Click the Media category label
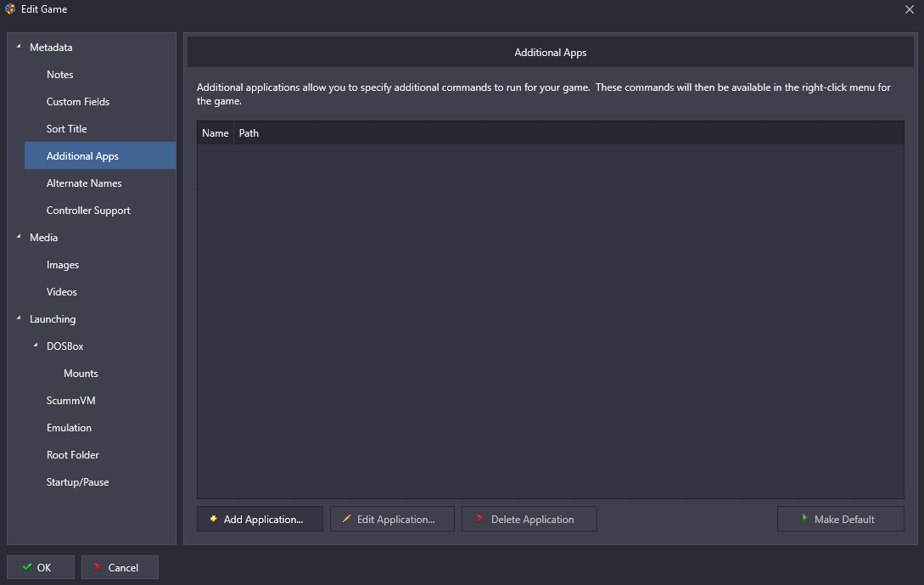This screenshot has height=585, width=924. [43, 237]
